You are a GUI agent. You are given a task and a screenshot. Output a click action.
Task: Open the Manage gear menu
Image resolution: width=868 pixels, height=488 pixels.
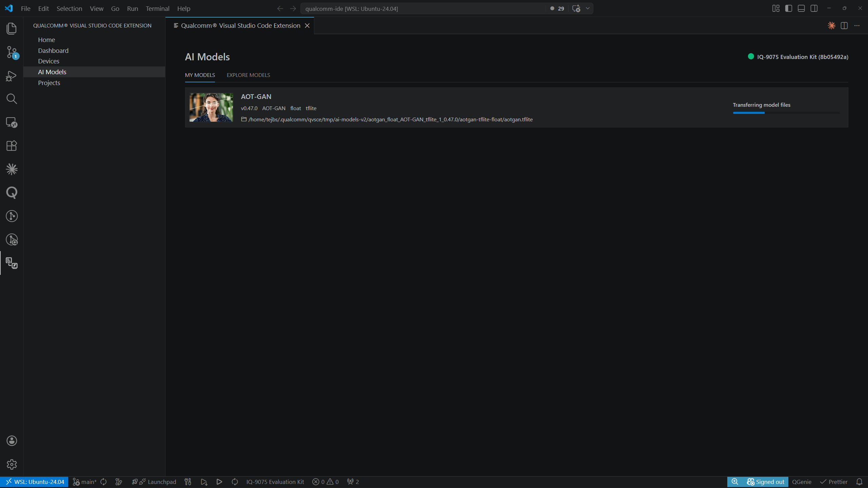click(x=12, y=464)
